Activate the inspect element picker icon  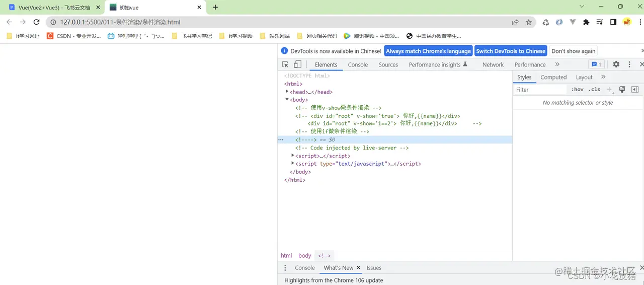tap(285, 64)
